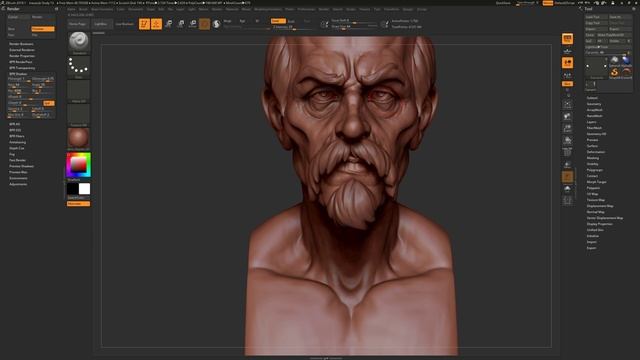640x360 pixels.
Task: Toggle the Sculptris Pro icon
Action: [216, 24]
